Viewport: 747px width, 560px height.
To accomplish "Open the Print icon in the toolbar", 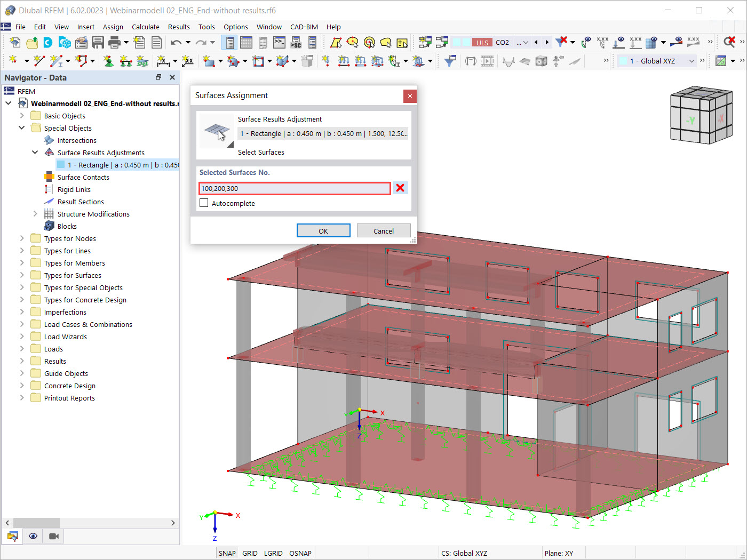I will (114, 43).
